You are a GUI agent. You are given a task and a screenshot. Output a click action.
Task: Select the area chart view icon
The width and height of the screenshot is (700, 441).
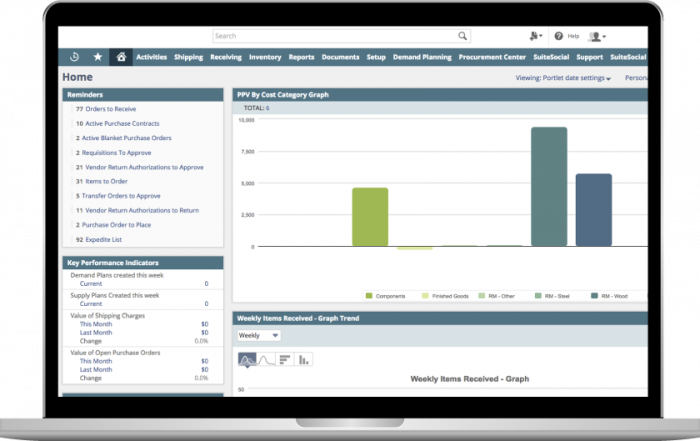click(x=247, y=360)
